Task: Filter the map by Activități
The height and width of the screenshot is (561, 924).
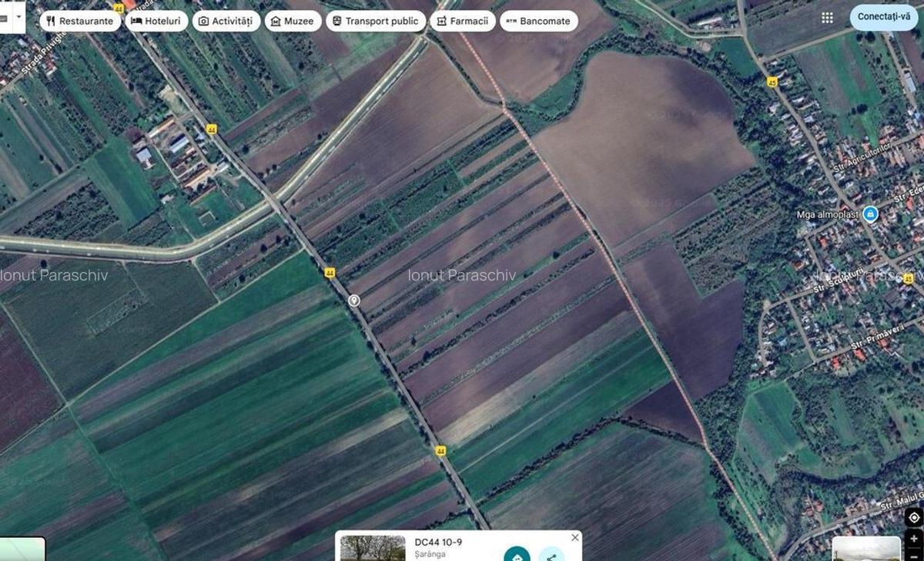Action: tap(226, 21)
